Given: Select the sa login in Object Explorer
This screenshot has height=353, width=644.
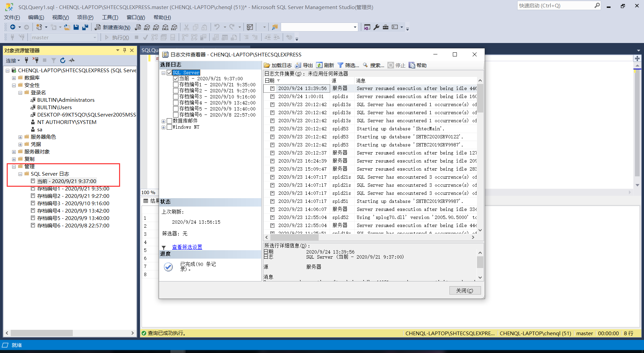Looking at the screenshot, I should click(x=40, y=130).
